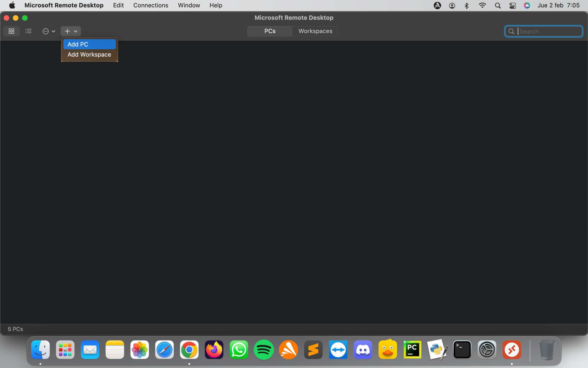Open the Apple menu
This screenshot has height=368, width=588.
coord(12,5)
